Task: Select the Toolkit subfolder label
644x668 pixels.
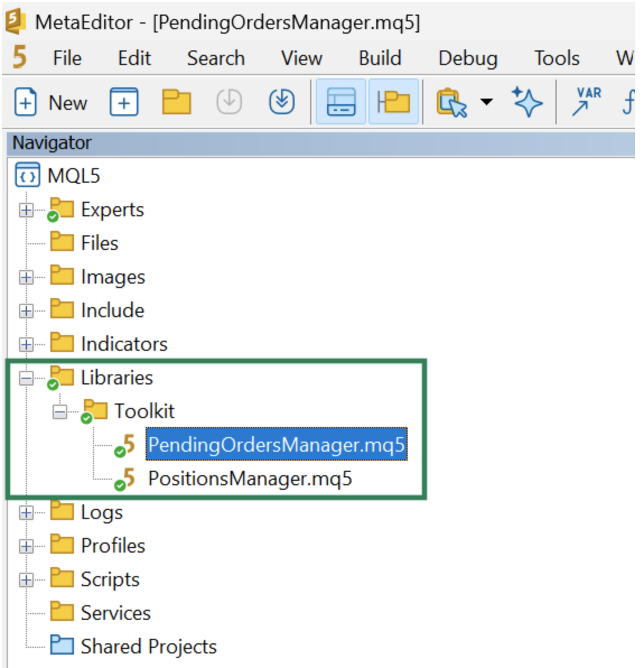Action: click(144, 411)
